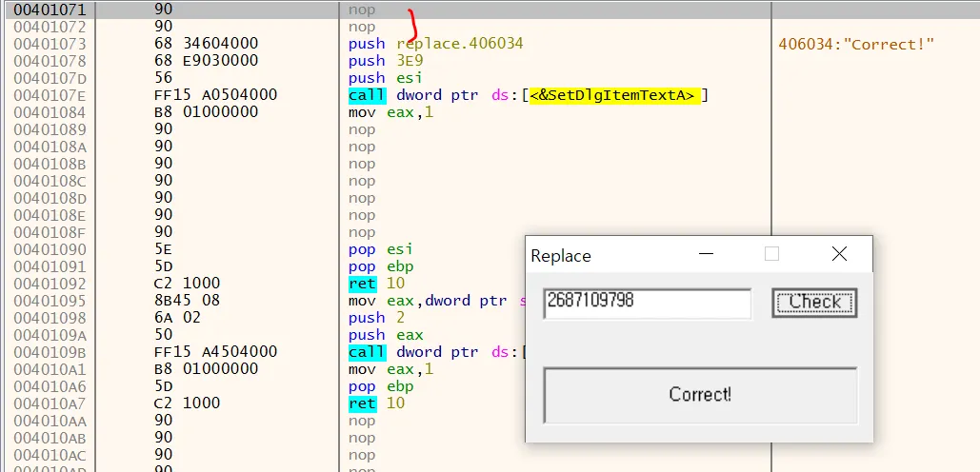Click the Correct! result text box
This screenshot has width=980, height=472.
click(x=700, y=395)
